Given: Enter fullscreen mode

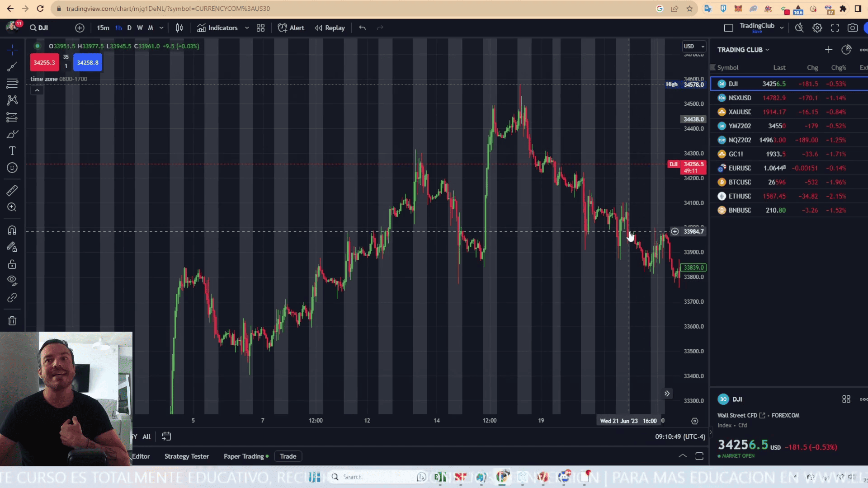Looking at the screenshot, I should pos(835,28).
